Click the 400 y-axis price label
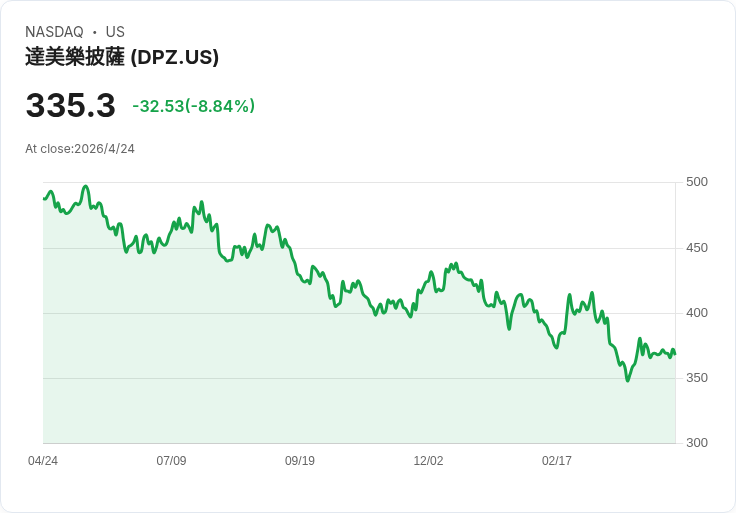 [697, 313]
